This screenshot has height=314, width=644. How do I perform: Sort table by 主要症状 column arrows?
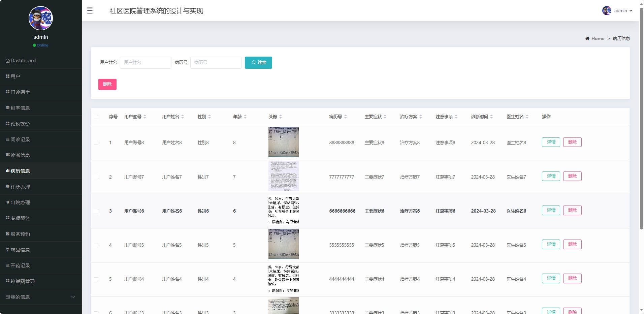click(385, 117)
